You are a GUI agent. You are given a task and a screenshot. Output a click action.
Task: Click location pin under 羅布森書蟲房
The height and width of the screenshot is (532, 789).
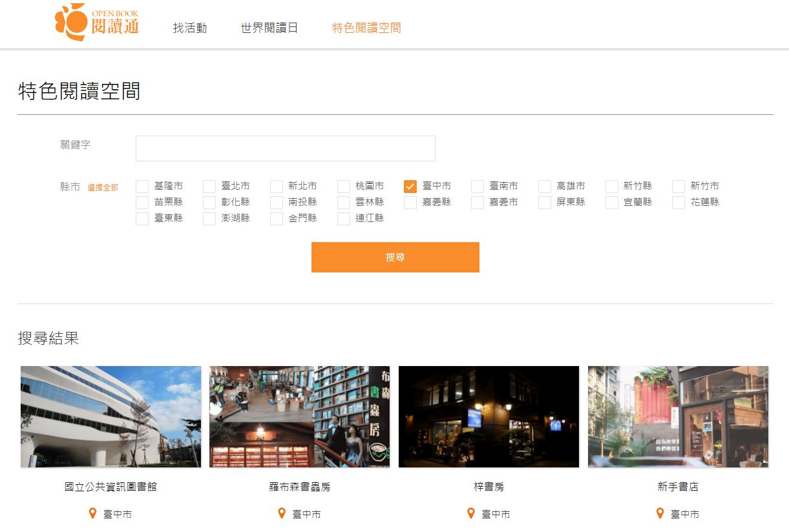(x=282, y=513)
